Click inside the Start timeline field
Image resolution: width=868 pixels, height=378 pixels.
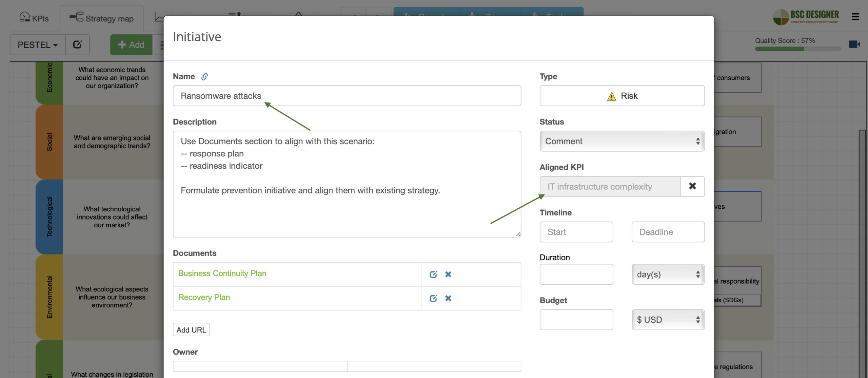click(576, 232)
